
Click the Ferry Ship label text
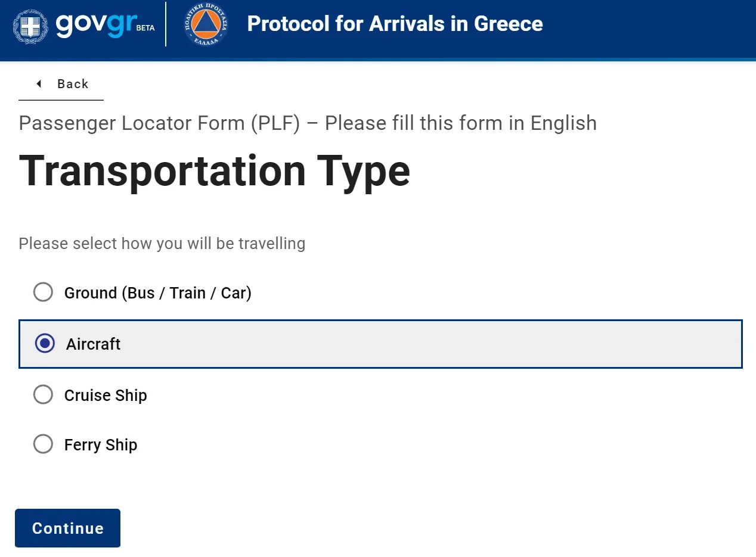point(101,445)
